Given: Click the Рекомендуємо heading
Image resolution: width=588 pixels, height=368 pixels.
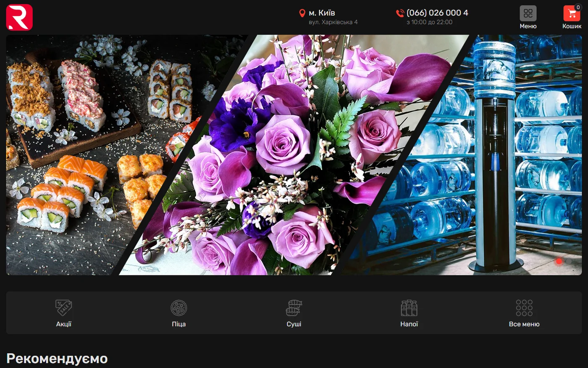Looking at the screenshot, I should point(57,358).
